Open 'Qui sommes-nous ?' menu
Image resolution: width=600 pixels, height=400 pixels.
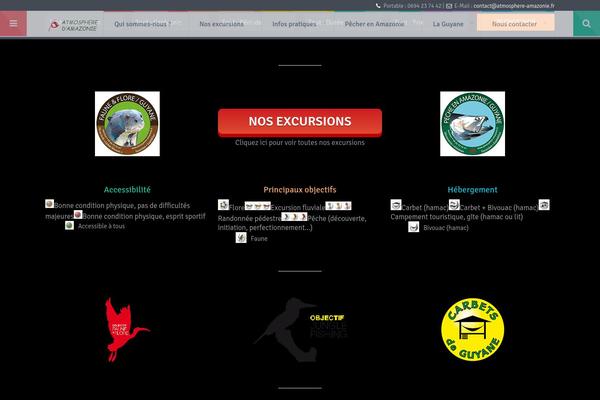click(x=142, y=24)
